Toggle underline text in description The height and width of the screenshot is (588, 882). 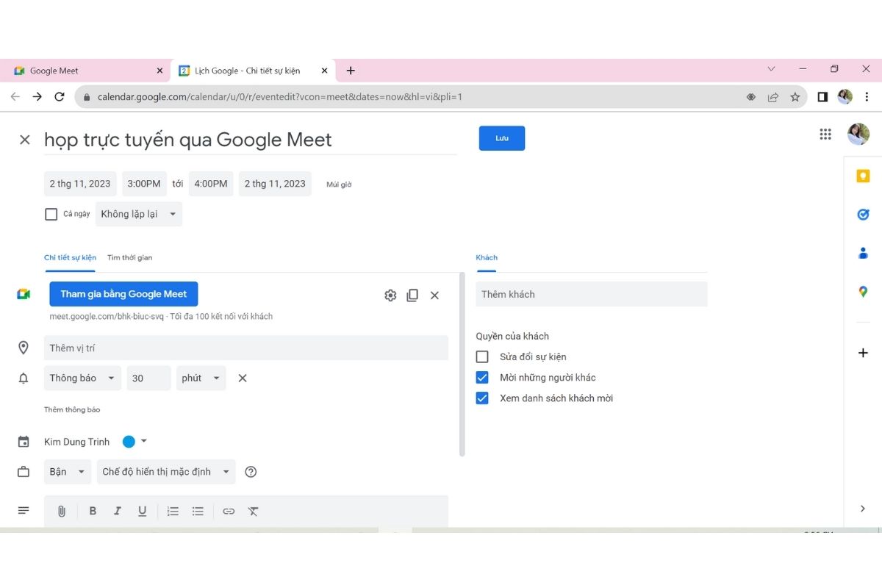(142, 511)
